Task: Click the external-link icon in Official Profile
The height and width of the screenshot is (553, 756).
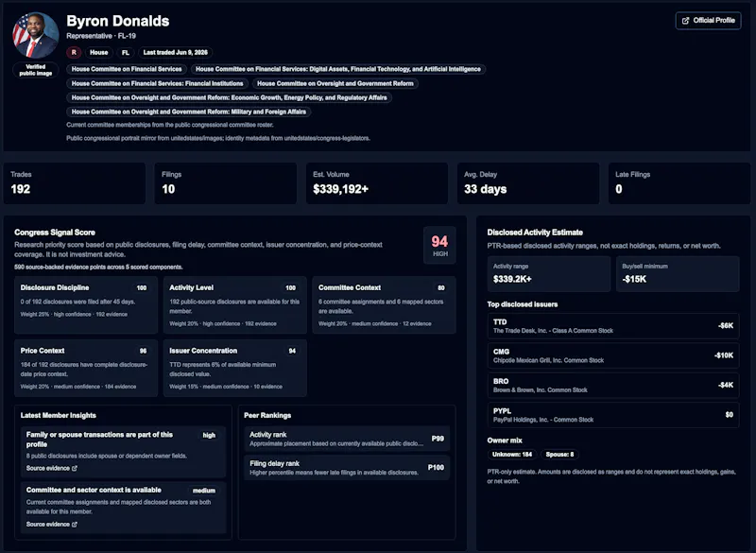Action: coord(685,21)
